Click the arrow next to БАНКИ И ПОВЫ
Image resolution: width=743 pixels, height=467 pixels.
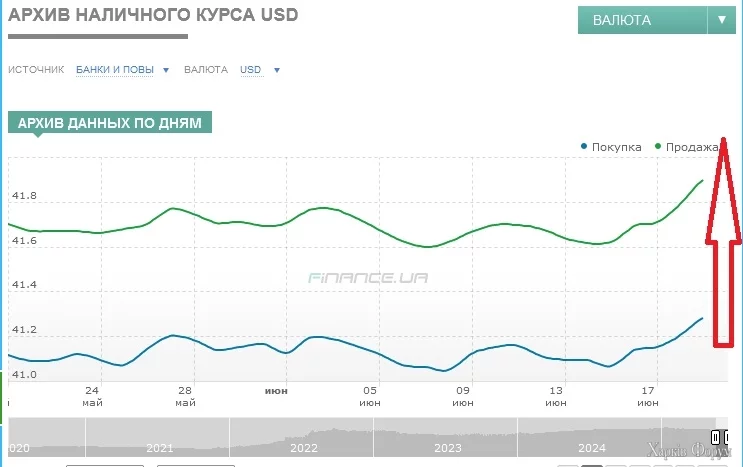tap(166, 70)
